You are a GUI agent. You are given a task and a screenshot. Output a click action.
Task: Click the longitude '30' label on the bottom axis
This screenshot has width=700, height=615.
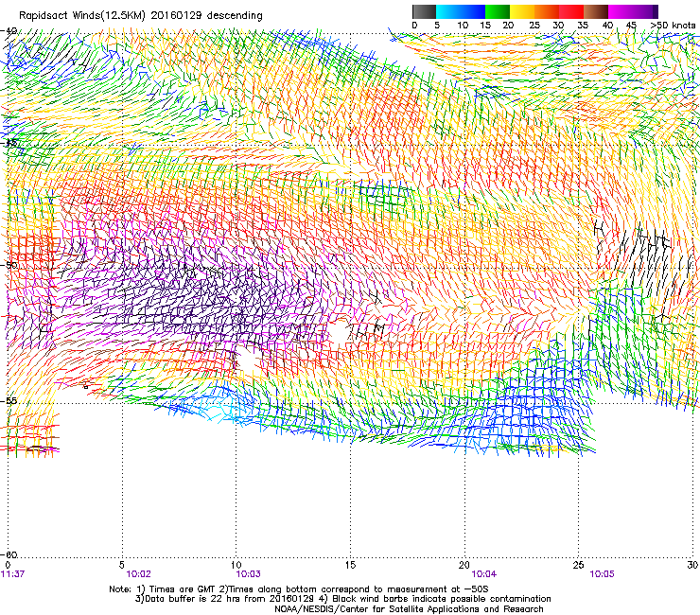tap(692, 565)
